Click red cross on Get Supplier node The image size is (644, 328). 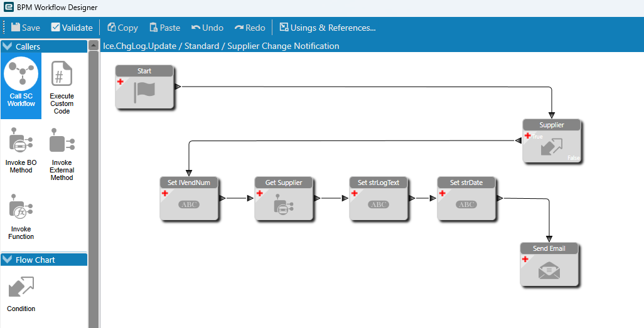click(260, 193)
